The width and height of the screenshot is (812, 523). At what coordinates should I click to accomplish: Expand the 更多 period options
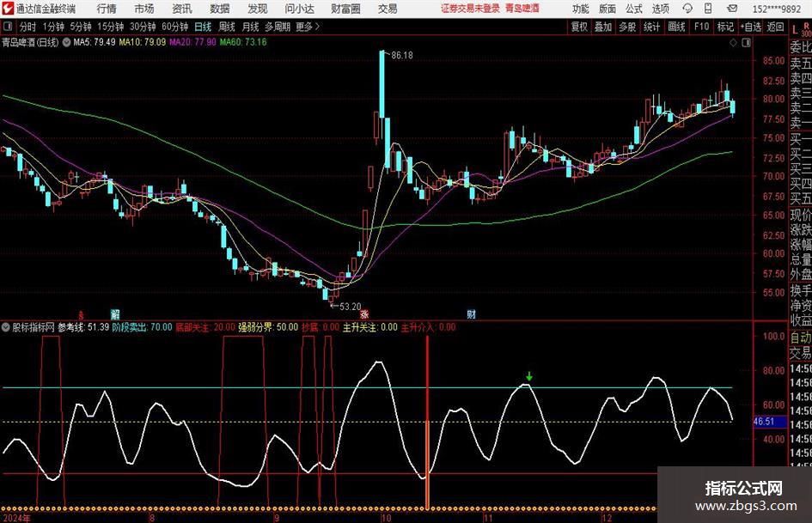click(308, 27)
